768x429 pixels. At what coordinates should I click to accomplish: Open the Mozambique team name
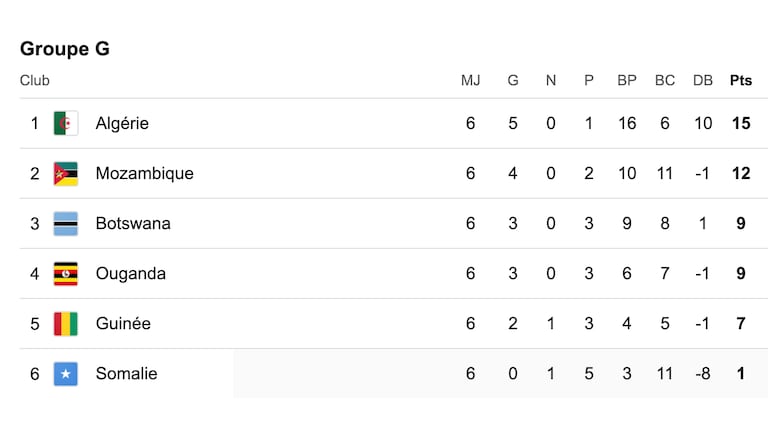click(144, 173)
